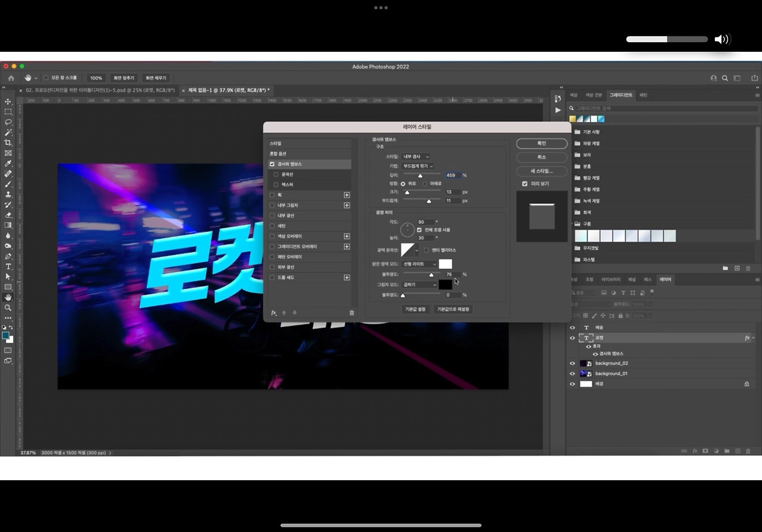Select the Pen tool
The height and width of the screenshot is (532, 762).
8,256
